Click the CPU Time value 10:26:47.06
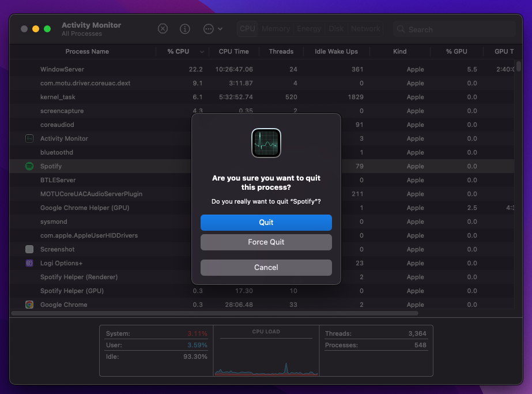 click(234, 69)
